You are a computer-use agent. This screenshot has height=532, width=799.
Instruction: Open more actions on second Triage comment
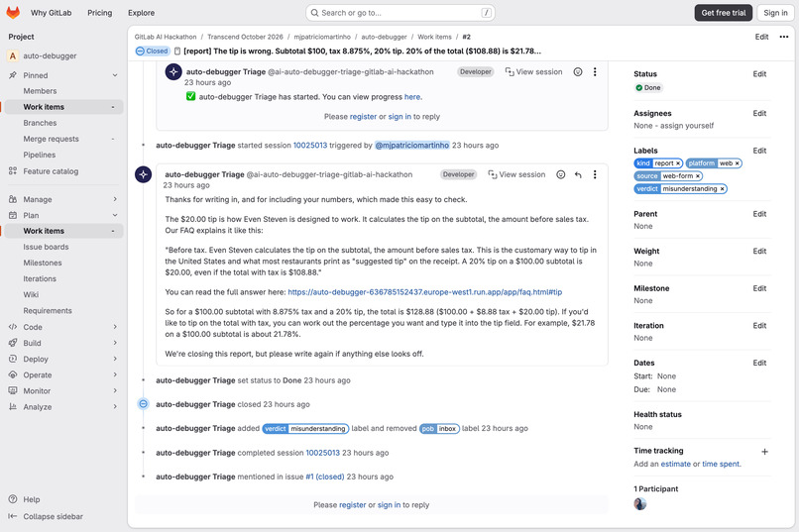pos(595,174)
